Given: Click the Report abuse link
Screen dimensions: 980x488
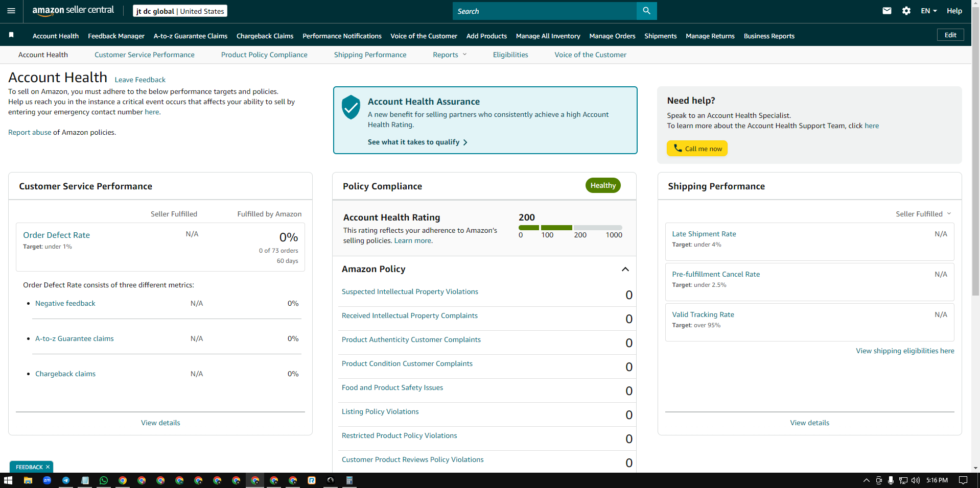Looking at the screenshot, I should (30, 132).
